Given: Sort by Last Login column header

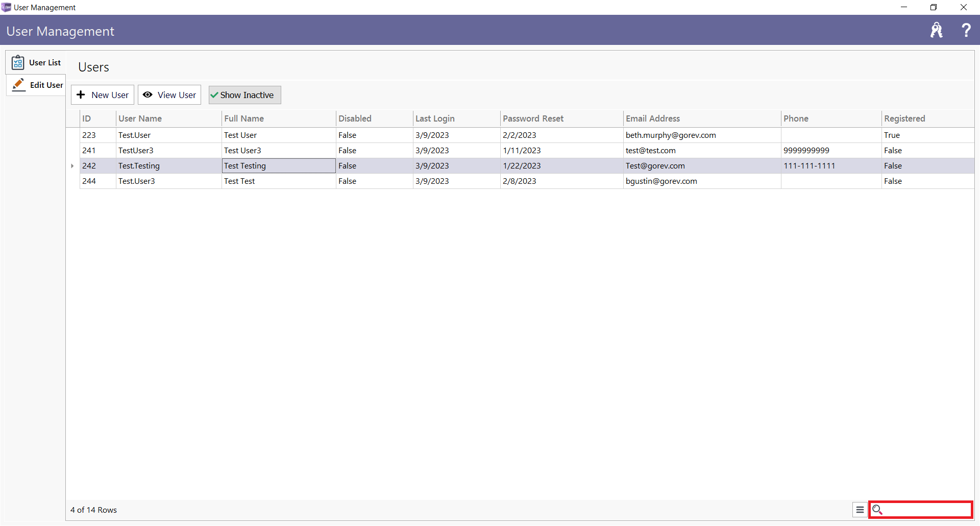Looking at the screenshot, I should point(456,118).
